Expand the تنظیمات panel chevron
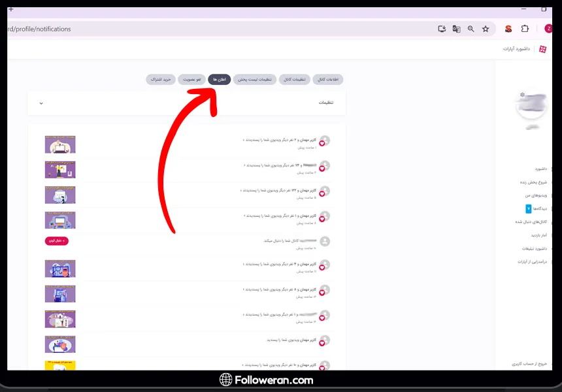This screenshot has height=392, width=562. [x=41, y=103]
